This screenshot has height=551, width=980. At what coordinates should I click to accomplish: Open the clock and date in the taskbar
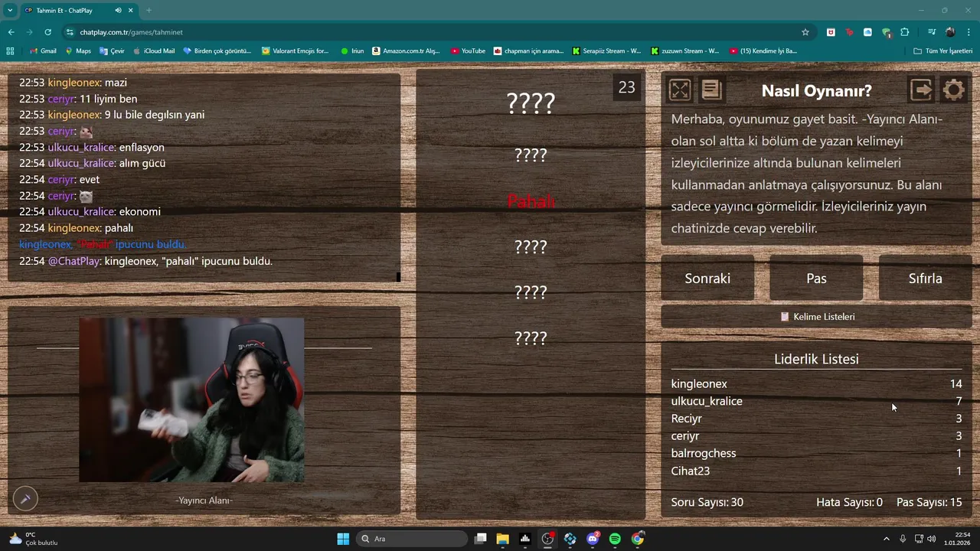click(957, 539)
